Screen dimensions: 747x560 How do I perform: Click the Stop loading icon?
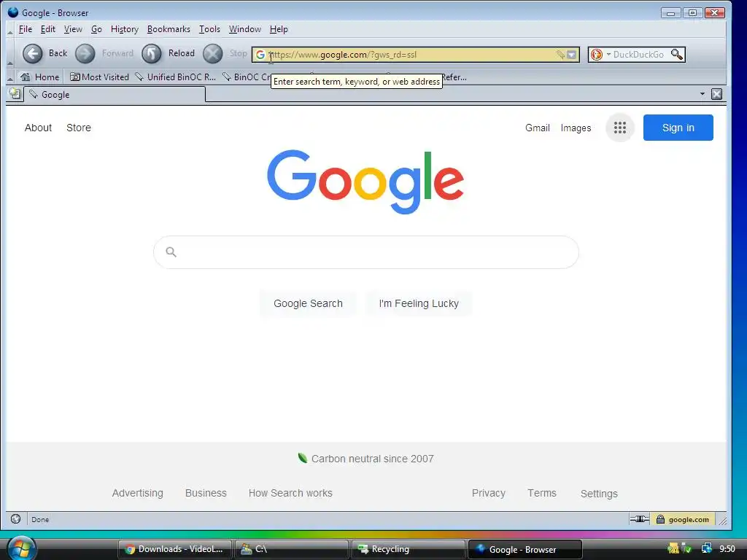click(x=212, y=53)
